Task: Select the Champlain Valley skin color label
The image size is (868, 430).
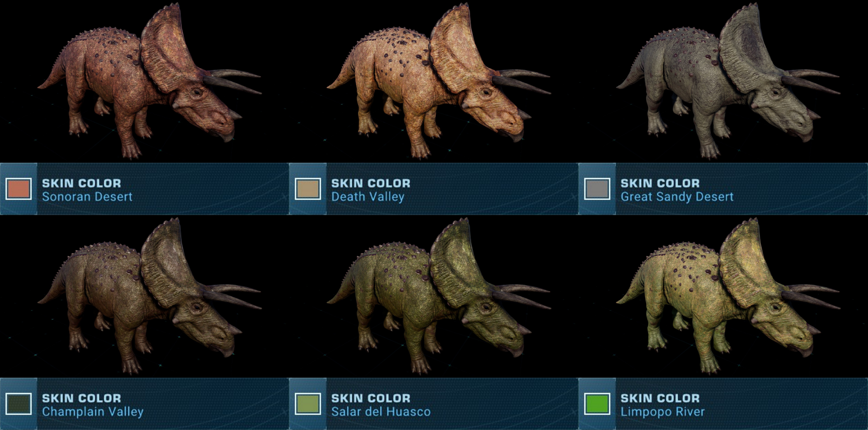Action: click(93, 411)
